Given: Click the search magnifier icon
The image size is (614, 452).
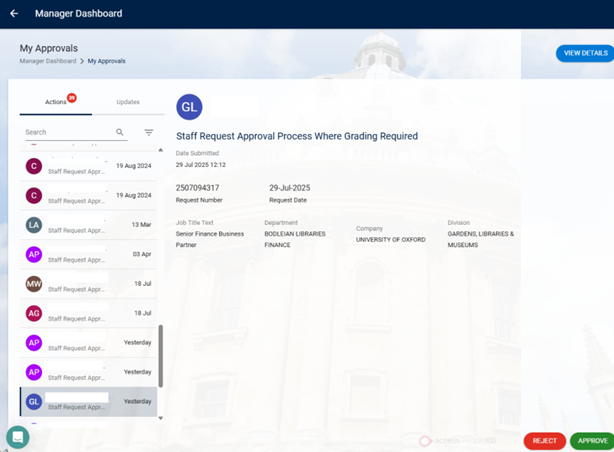Looking at the screenshot, I should click(x=120, y=132).
